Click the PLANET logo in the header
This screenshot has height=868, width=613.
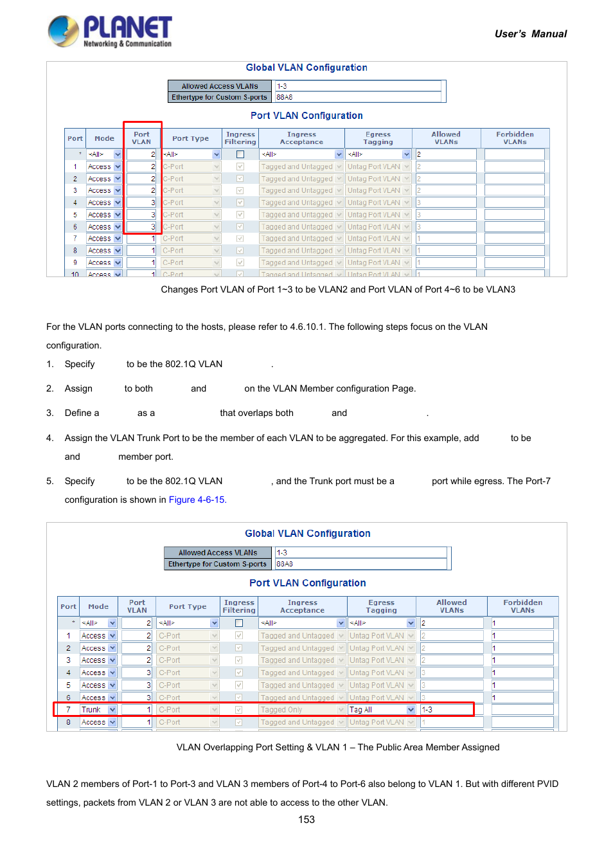[x=110, y=32]
